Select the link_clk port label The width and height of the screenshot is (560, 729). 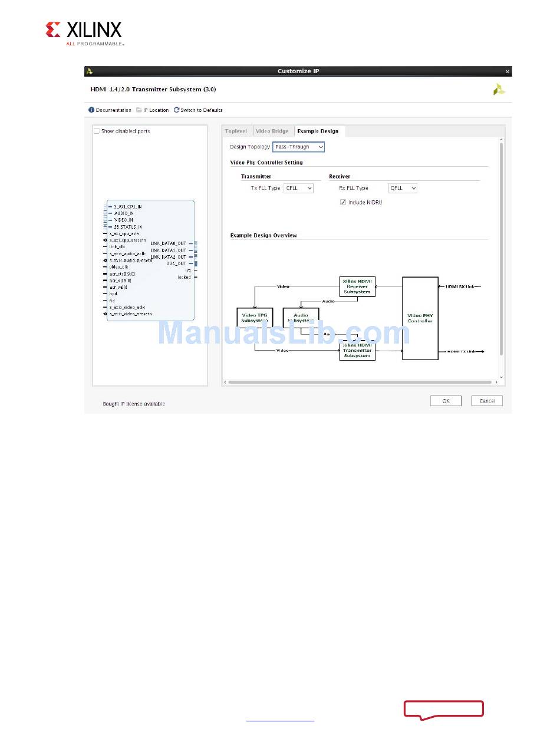pyautogui.click(x=117, y=246)
